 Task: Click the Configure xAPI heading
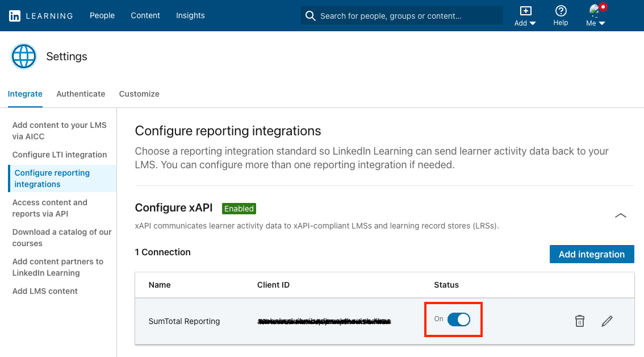[174, 207]
